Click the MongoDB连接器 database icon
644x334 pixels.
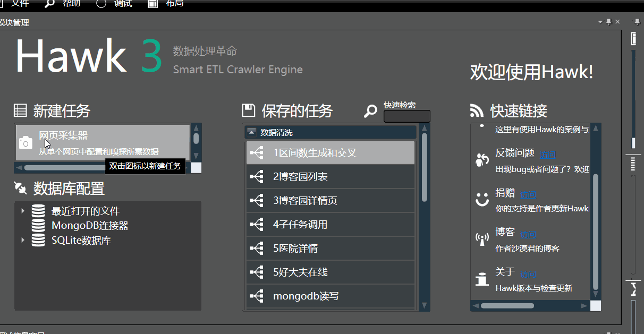click(x=38, y=225)
